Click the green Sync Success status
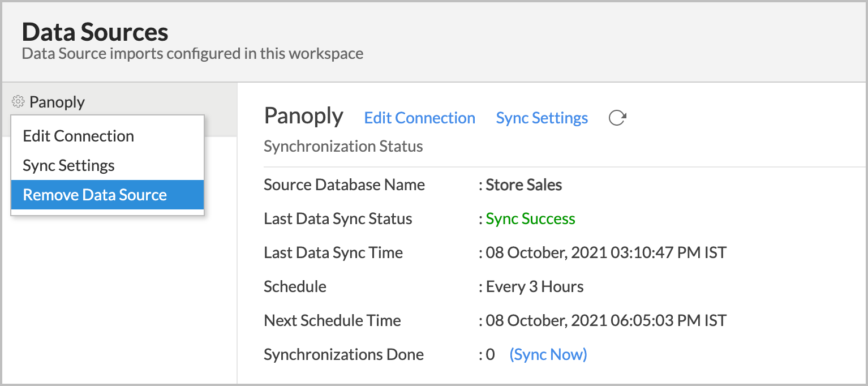Image resolution: width=868 pixels, height=386 pixels. coord(531,218)
